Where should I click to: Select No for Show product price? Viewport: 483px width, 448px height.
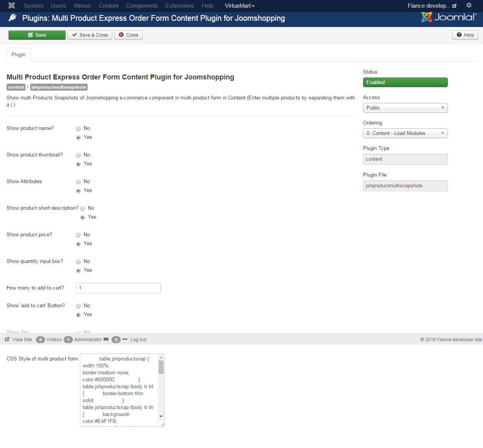(78, 235)
